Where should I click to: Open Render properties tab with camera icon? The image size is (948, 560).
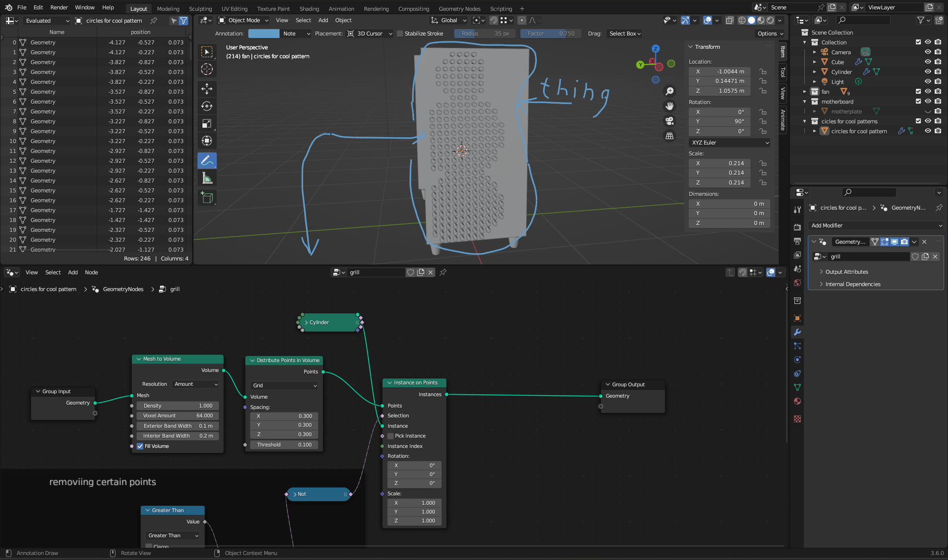pos(797,227)
